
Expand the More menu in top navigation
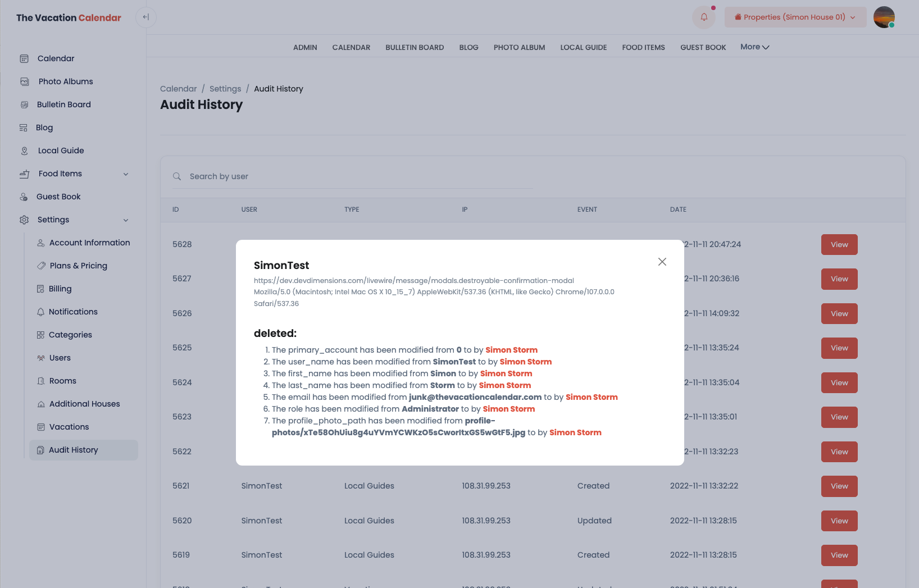click(x=754, y=47)
